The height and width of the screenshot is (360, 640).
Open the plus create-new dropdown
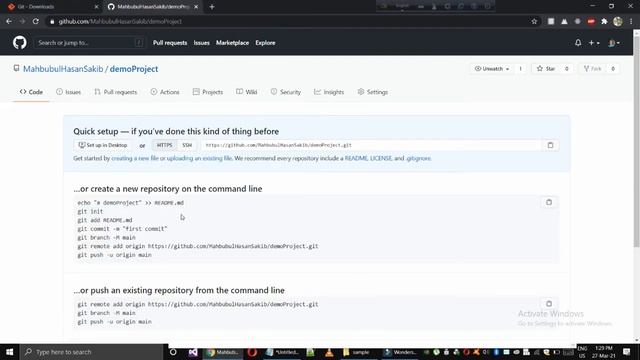(594, 42)
